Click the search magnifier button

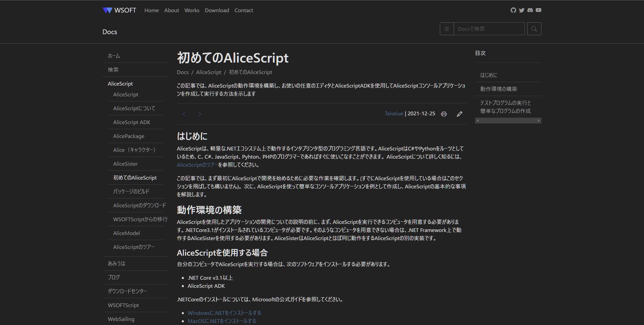[x=534, y=29]
